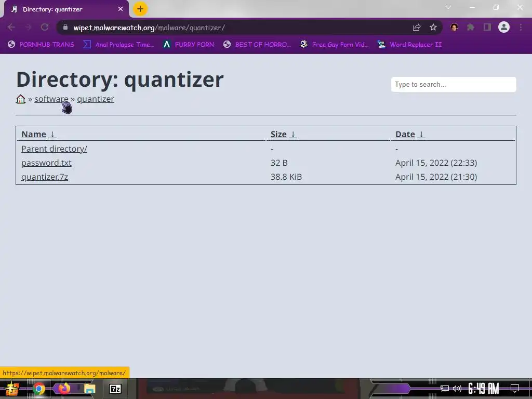Open the Windows Start button
Image resolution: width=532 pixels, height=399 pixels.
[11, 389]
